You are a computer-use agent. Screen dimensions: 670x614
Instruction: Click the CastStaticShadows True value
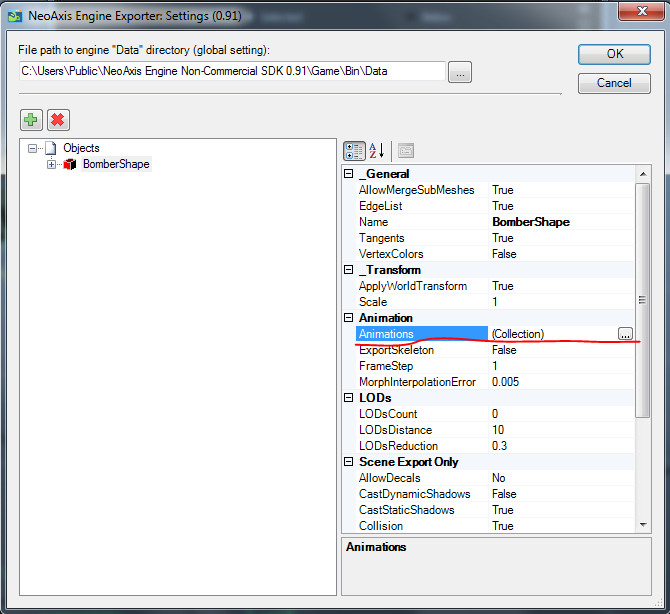[502, 510]
